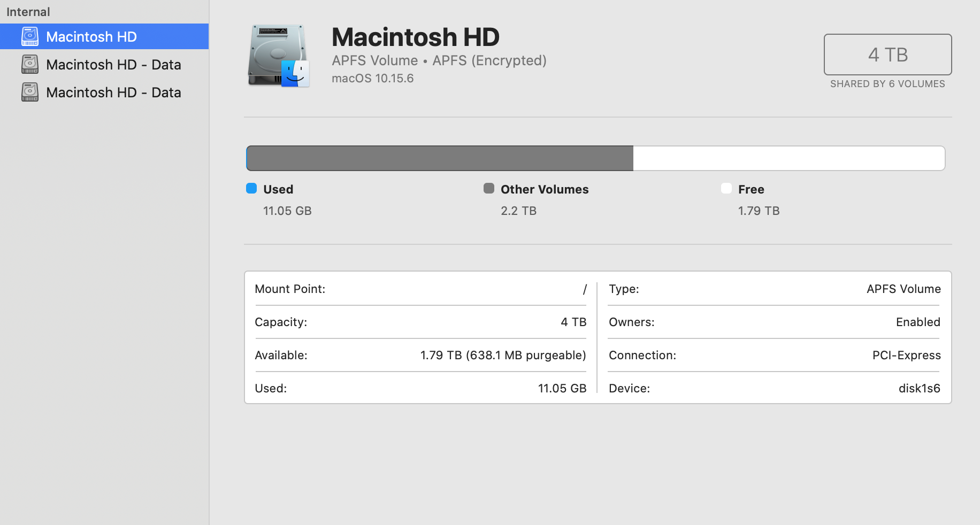Click the "Enabled" value in the Owners row

(918, 322)
